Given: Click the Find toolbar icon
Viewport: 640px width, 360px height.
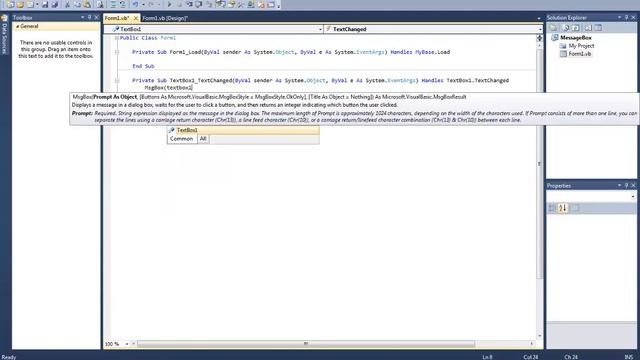Looking at the screenshot, I should coord(100,4).
